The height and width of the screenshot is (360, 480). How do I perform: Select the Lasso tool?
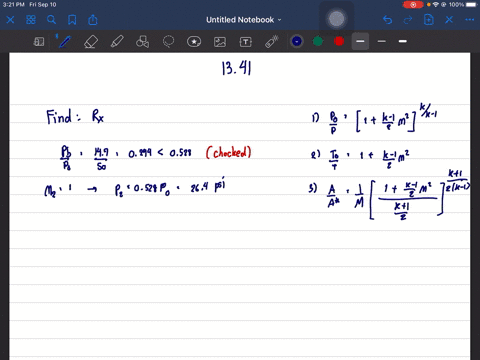168,42
